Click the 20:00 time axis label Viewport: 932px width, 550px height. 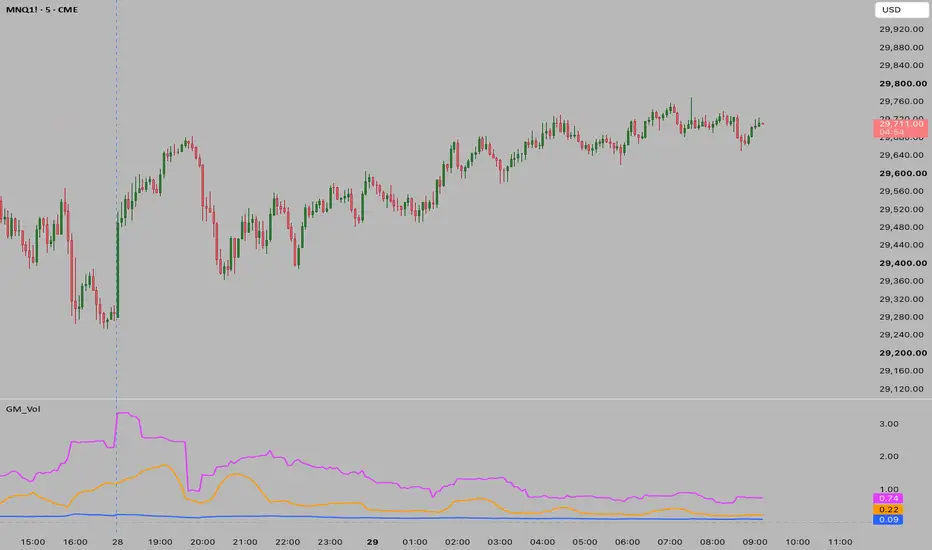click(203, 542)
